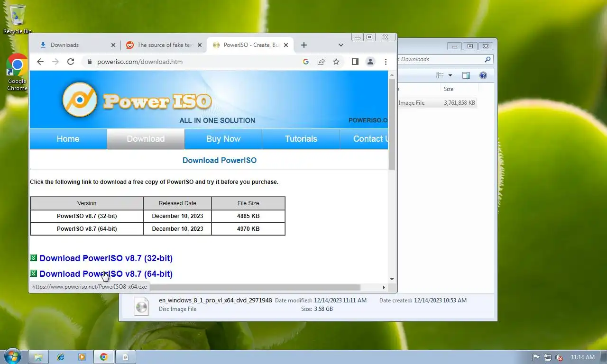Open Explorer help icon
607x364 pixels.
(483, 75)
